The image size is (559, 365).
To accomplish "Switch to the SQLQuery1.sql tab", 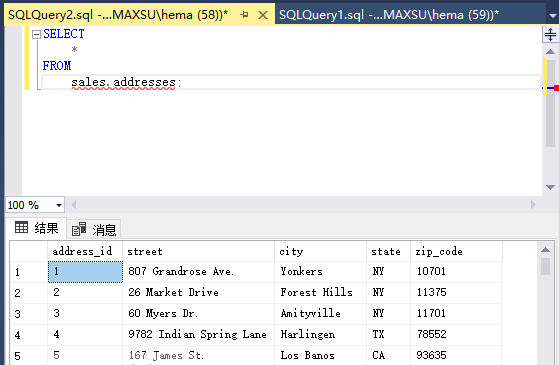I will pos(389,15).
